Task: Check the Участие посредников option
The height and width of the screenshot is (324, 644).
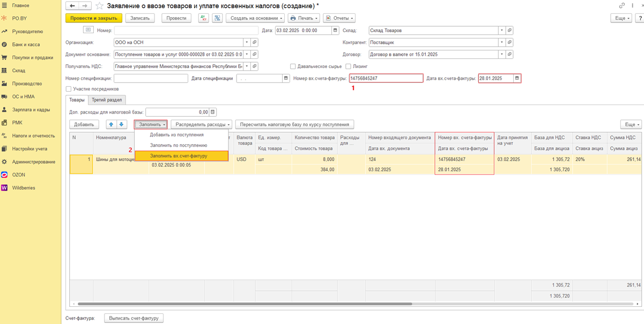Action: [69, 89]
